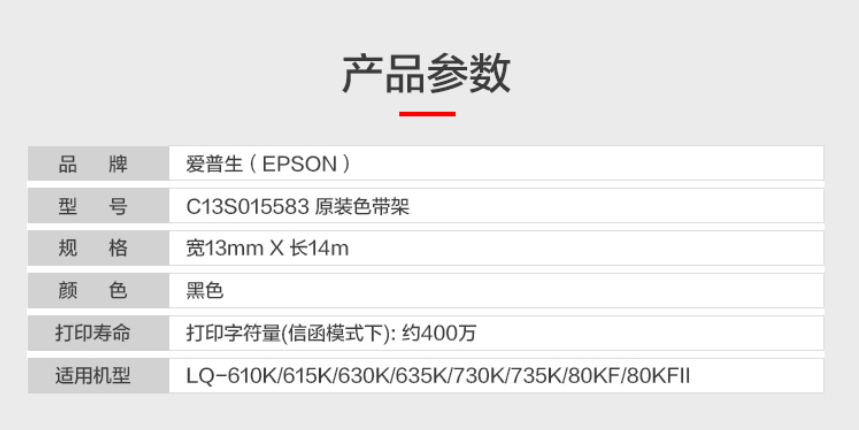The width and height of the screenshot is (859, 430).
Task: Click the 原装色带架 text
Action: coord(362,207)
